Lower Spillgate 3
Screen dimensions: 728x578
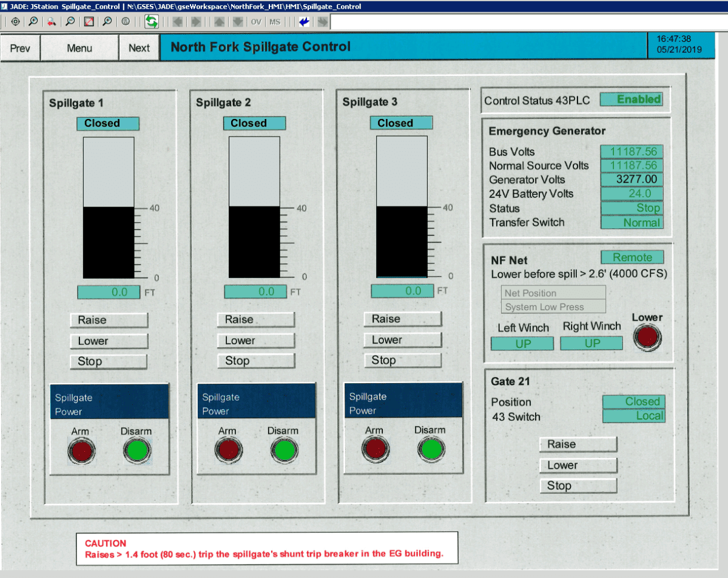[403, 339]
